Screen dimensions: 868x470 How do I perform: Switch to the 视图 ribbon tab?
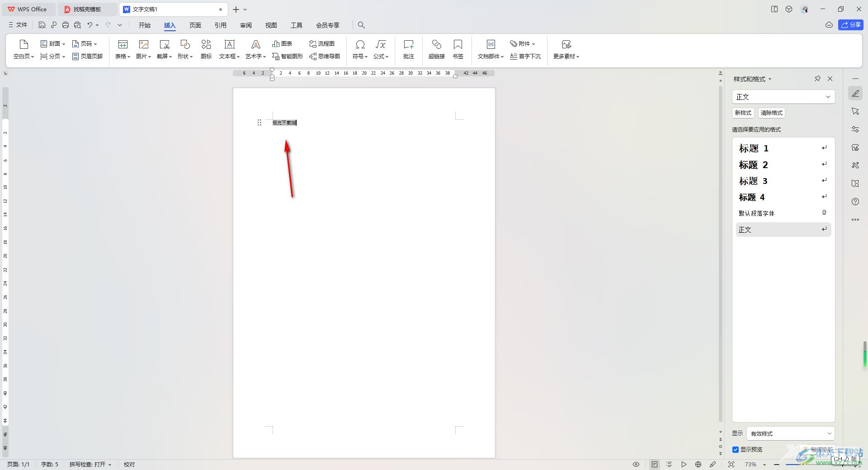coord(271,25)
